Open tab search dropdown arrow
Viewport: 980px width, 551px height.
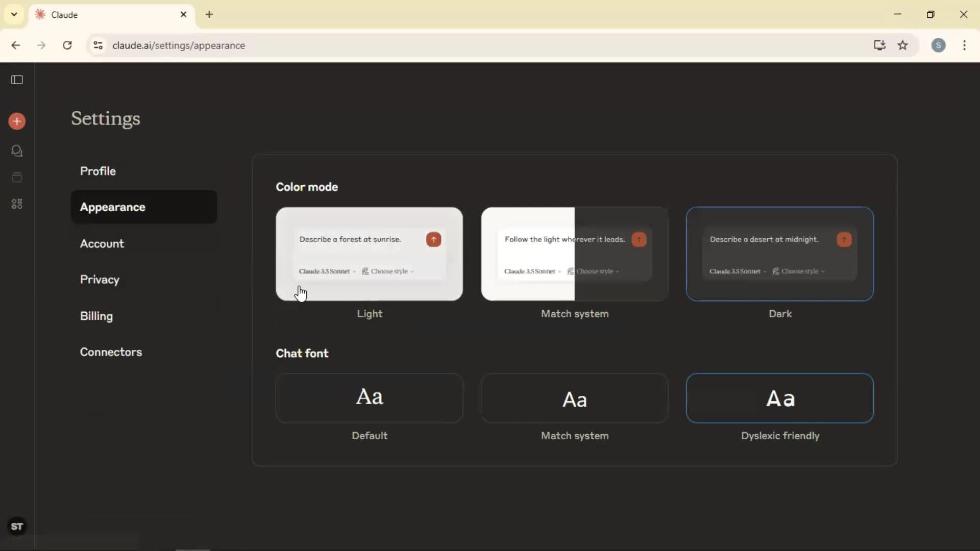14,14
